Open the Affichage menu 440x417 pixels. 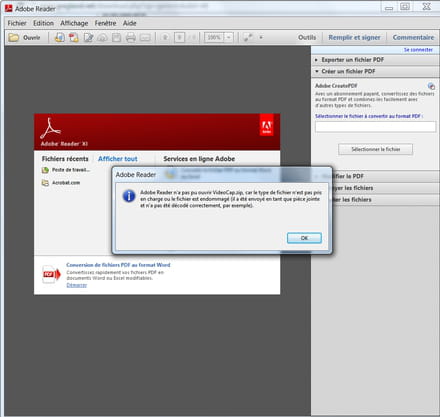(x=74, y=23)
